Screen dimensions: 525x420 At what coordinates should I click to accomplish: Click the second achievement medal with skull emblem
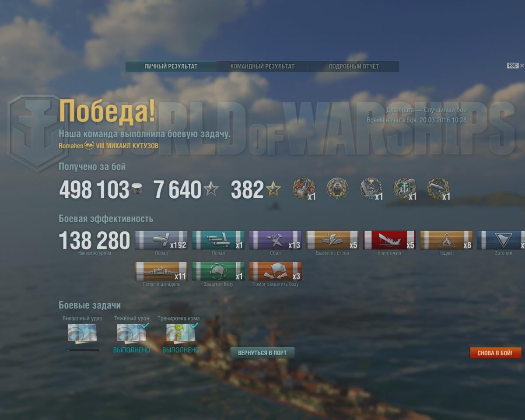pyautogui.click(x=337, y=189)
